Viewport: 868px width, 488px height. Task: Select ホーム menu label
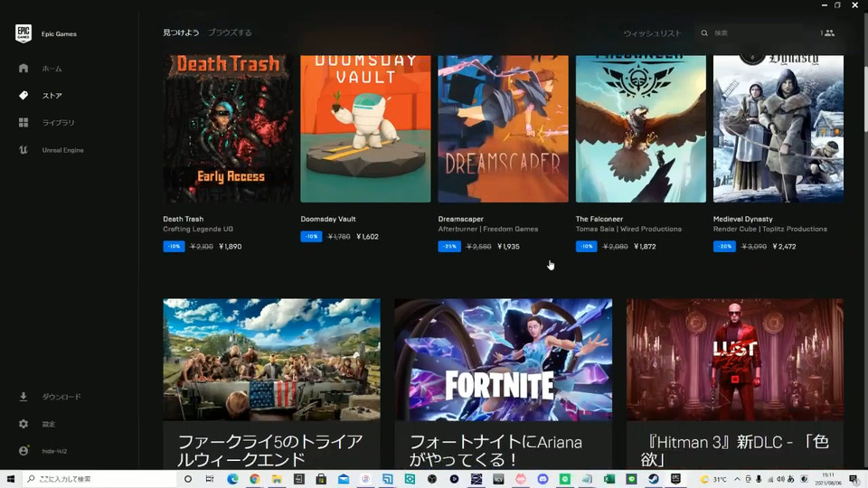52,69
